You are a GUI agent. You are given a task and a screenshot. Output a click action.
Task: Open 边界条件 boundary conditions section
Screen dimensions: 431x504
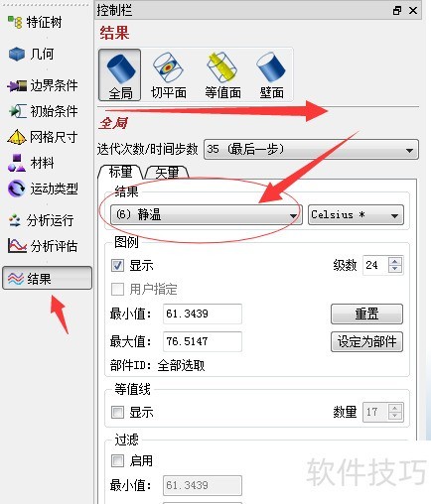tap(43, 85)
